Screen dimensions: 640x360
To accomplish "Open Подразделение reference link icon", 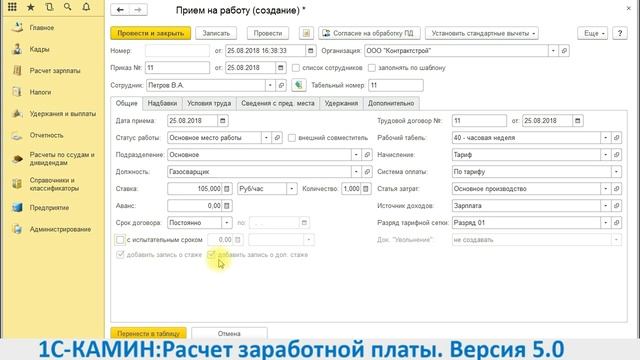I will coord(367,155).
